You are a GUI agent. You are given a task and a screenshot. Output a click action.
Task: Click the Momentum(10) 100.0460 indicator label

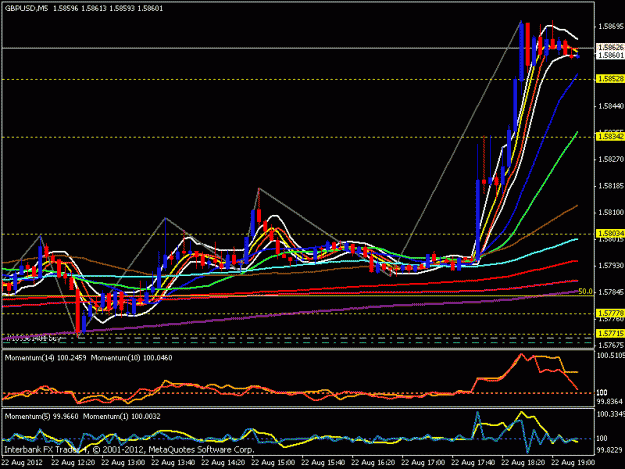[132, 358]
